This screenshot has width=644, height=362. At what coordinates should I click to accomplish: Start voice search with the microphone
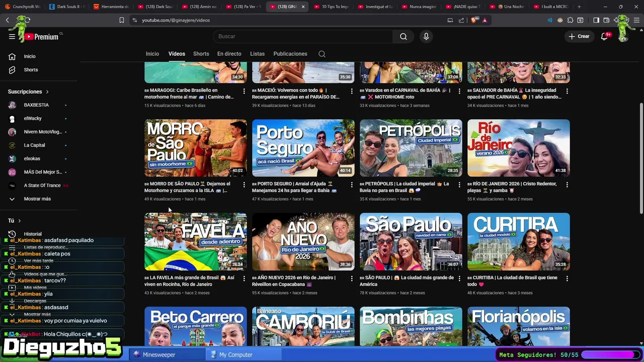tap(426, 36)
